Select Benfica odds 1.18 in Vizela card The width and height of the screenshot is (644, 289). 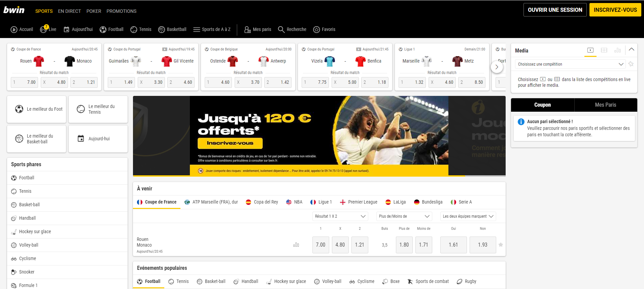point(375,82)
